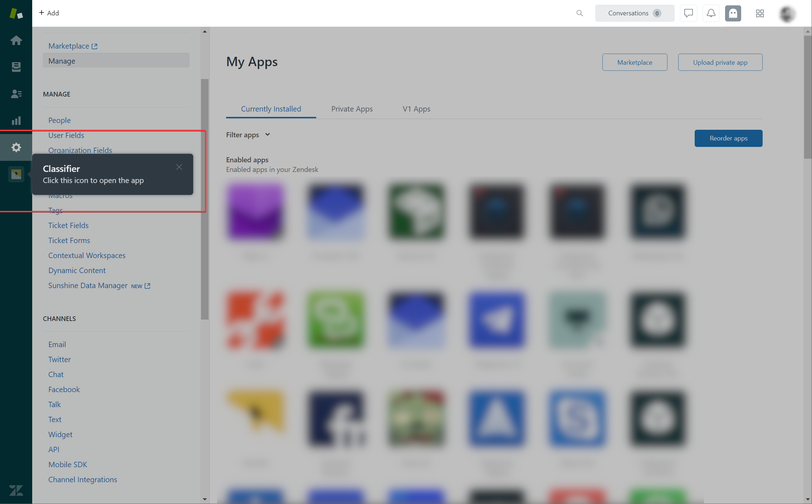Open the Mobile SDK link
Image resolution: width=812 pixels, height=504 pixels.
pyautogui.click(x=68, y=464)
